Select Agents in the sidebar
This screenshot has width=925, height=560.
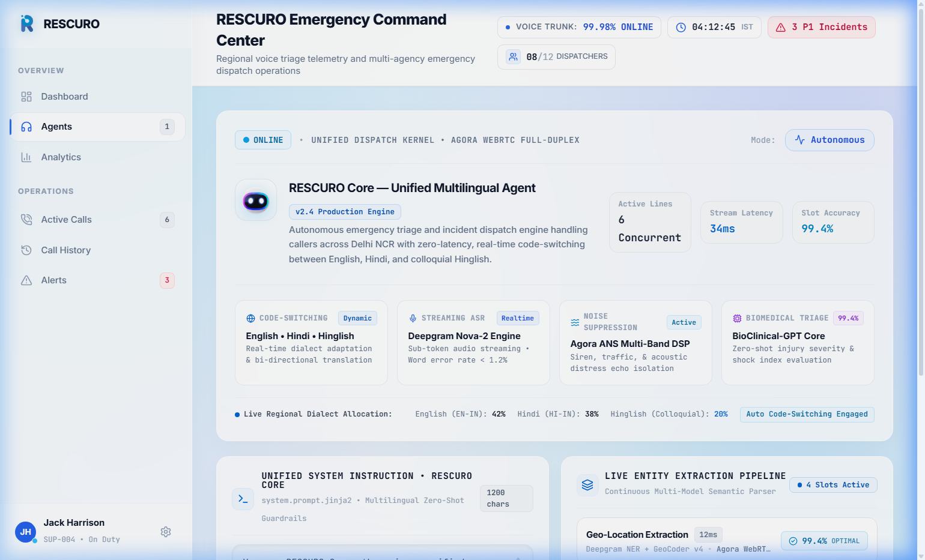click(97, 127)
